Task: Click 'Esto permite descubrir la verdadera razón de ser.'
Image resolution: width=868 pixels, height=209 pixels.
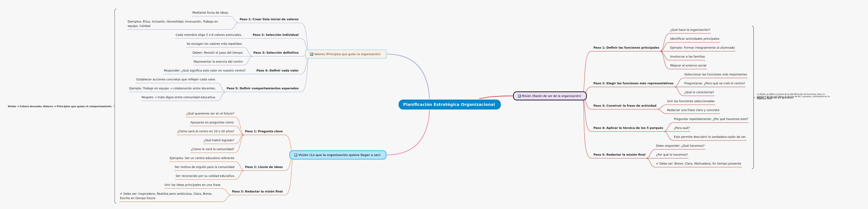Action: click(x=710, y=137)
